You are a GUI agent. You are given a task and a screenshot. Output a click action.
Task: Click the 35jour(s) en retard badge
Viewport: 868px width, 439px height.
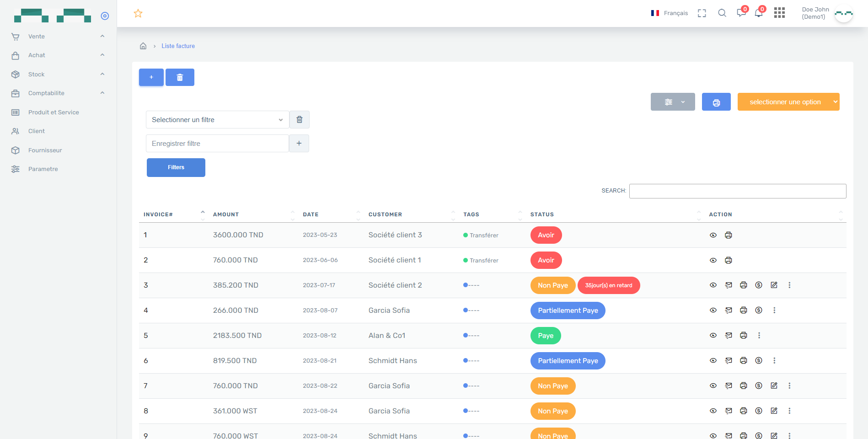pos(609,285)
